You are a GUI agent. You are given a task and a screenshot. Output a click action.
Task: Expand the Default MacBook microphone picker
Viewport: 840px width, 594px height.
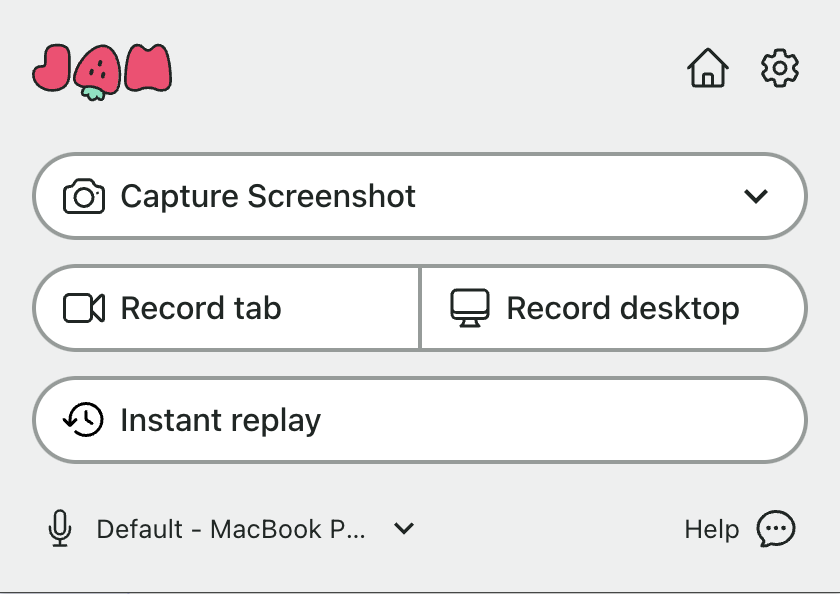[x=403, y=529]
